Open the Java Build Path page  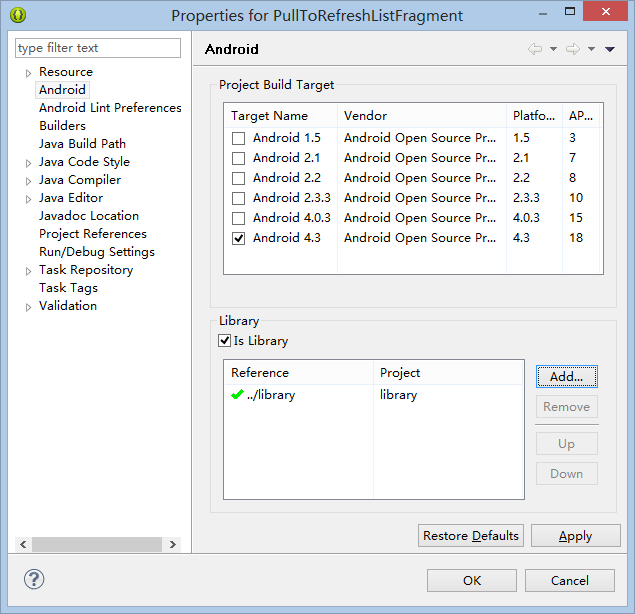point(82,144)
